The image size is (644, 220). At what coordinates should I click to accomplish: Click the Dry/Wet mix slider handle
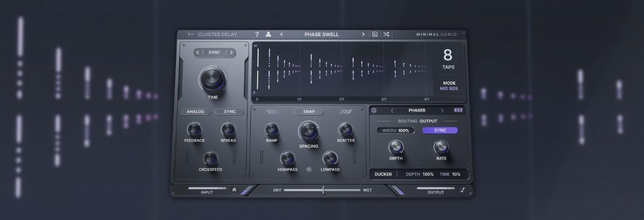click(x=323, y=190)
